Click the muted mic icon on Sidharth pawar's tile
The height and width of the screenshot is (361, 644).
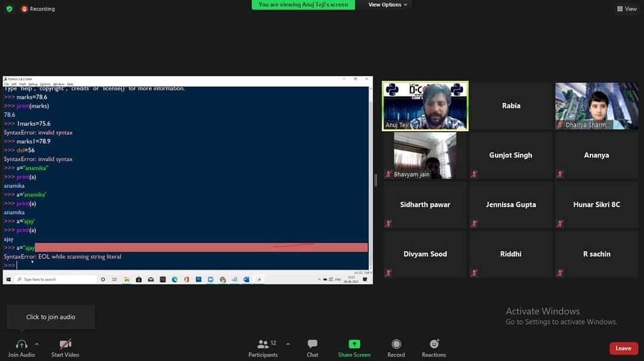click(389, 223)
